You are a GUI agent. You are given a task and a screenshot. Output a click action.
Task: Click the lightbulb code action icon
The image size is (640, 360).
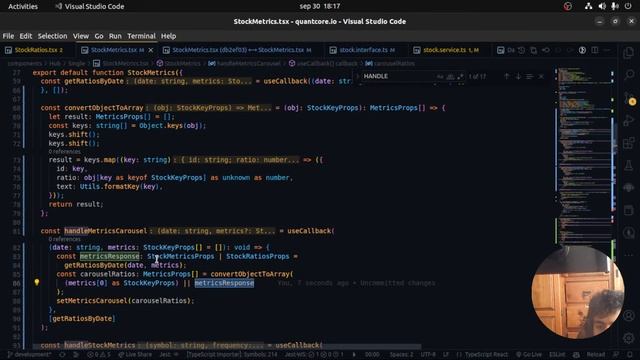[37, 282]
